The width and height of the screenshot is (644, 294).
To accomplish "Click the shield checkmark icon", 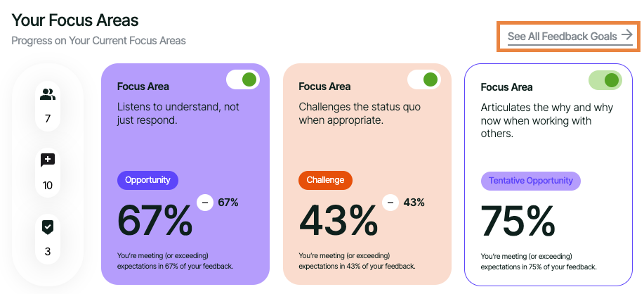I will (48, 226).
